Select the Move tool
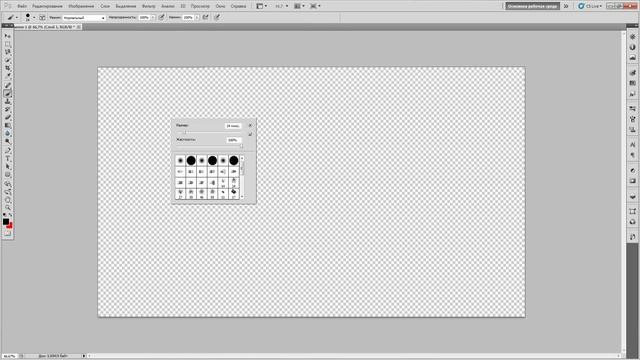Viewport: 640px width, 360px height. [7, 36]
